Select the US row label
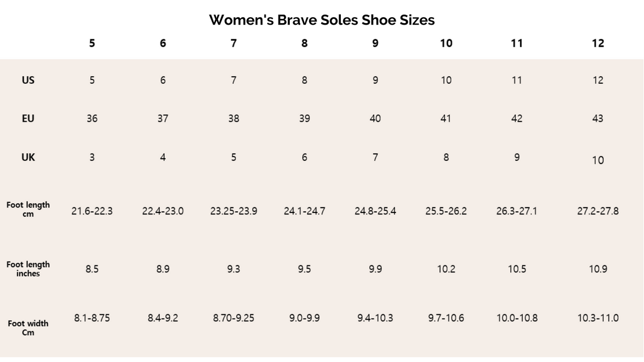Viewport: 644px width, 362px height. (x=28, y=80)
